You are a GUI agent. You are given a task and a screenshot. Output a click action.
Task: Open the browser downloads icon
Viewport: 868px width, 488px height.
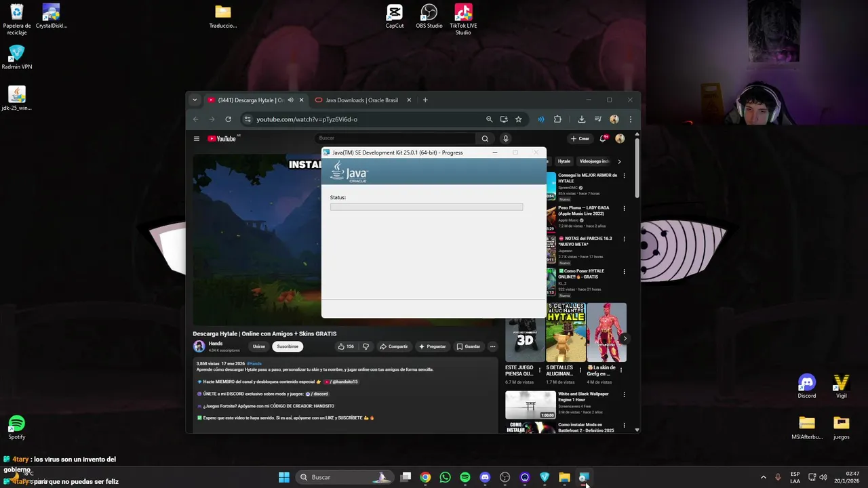[x=582, y=119]
